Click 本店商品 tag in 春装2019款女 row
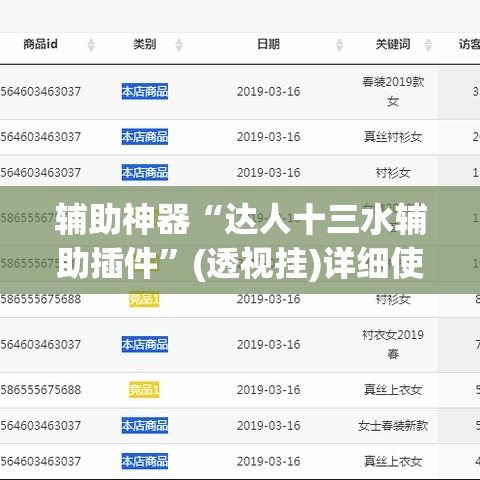This screenshot has height=480, width=480. (x=145, y=91)
